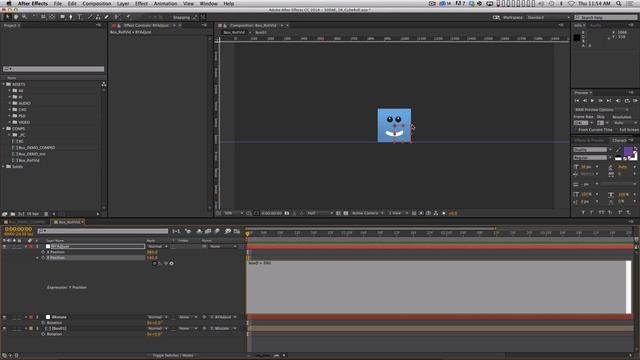Expand the Solids folder

coord(4,167)
